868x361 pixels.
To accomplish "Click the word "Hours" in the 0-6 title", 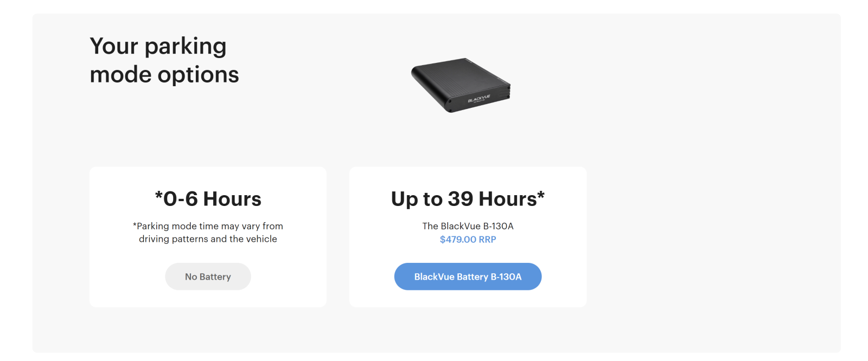I will 232,199.
